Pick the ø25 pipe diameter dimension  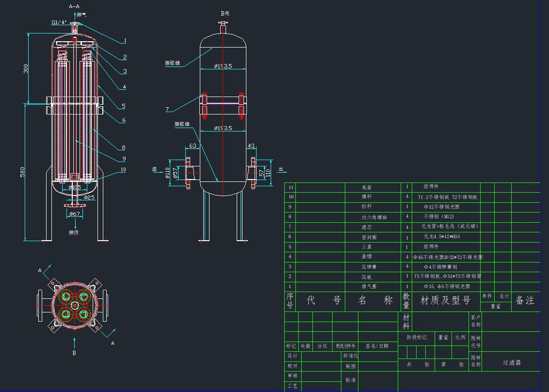pyautogui.click(x=89, y=197)
